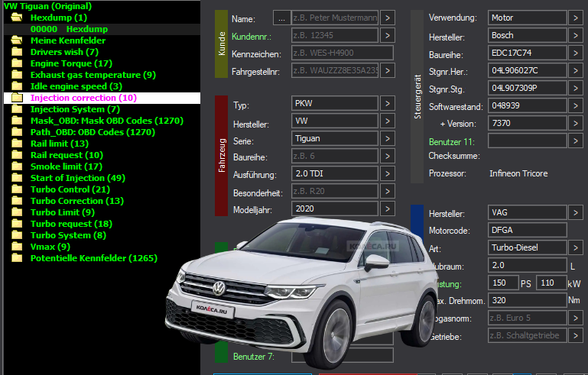Click the kW power field 110
Image resolution: width=588 pixels, height=375 pixels.
551,283
